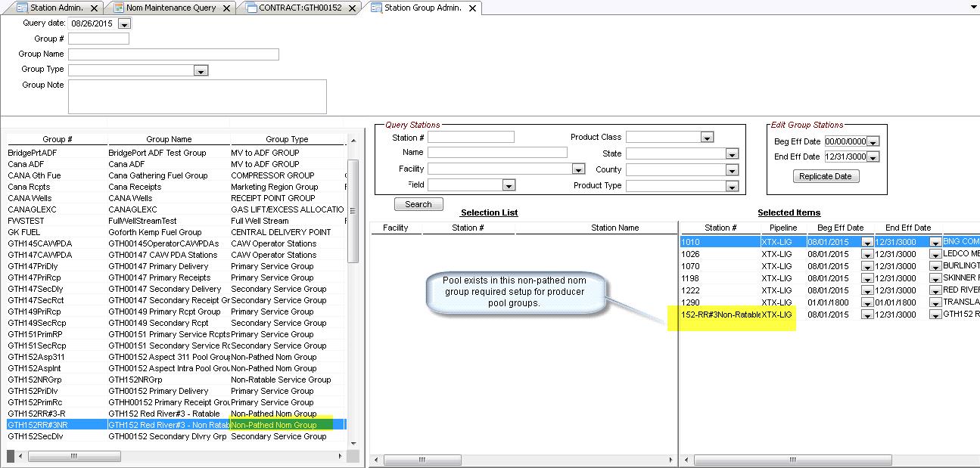This screenshot has height=468, width=980.
Task: Expand the State dropdown in Query Stations
Action: pos(731,154)
